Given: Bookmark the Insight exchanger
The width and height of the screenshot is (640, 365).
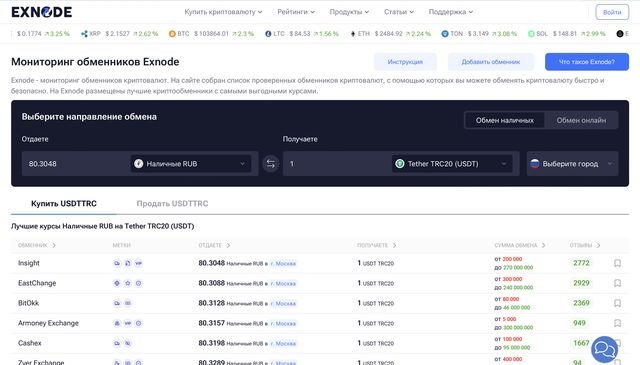Looking at the screenshot, I should click(x=618, y=263).
